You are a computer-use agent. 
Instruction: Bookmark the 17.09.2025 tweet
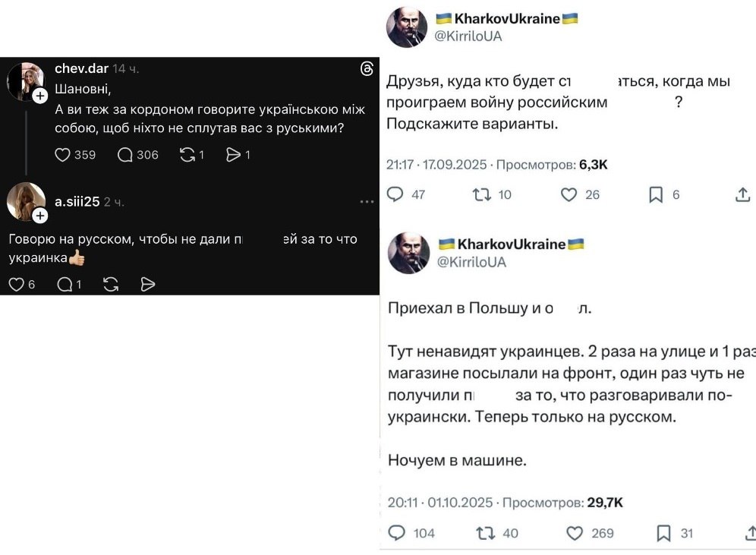(x=656, y=194)
